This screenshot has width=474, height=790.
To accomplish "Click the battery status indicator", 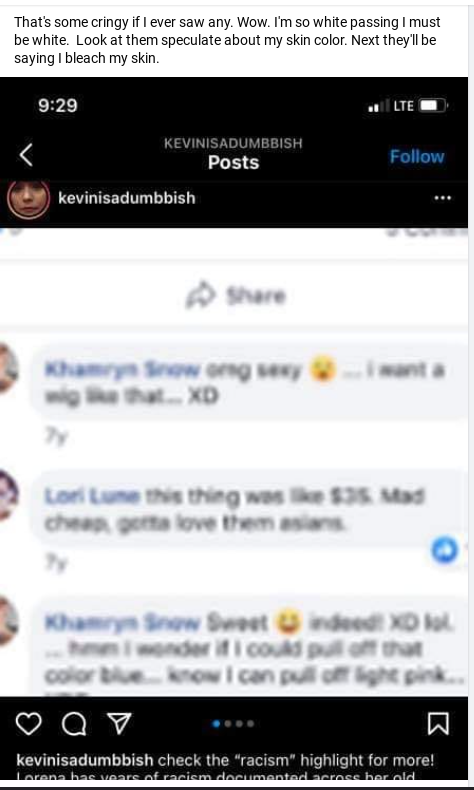I will pos(433,106).
